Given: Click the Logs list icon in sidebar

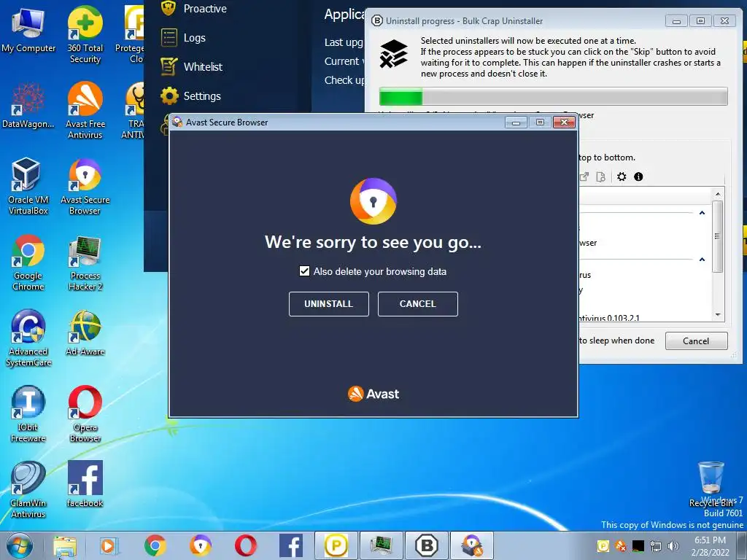Looking at the screenshot, I should pos(169,38).
